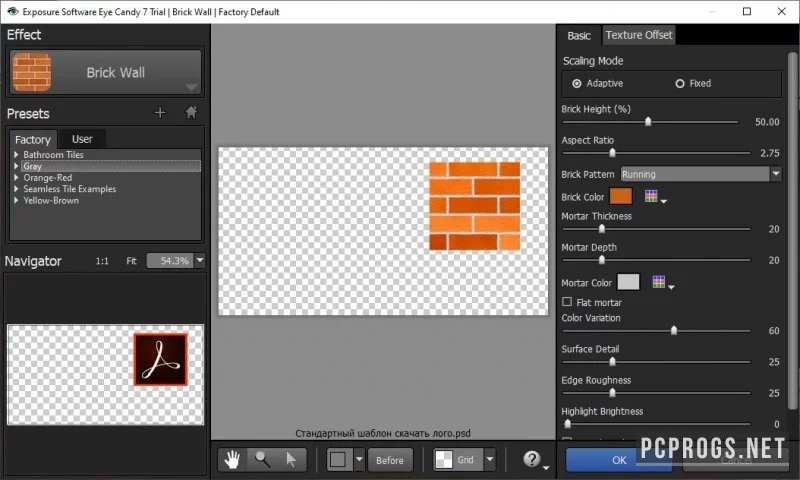Open the Factory presets tab

(33, 139)
